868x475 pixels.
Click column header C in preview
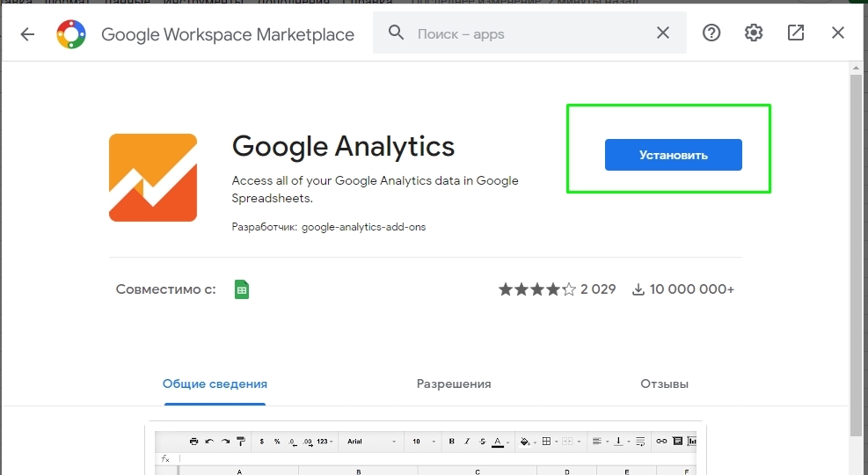point(478,471)
